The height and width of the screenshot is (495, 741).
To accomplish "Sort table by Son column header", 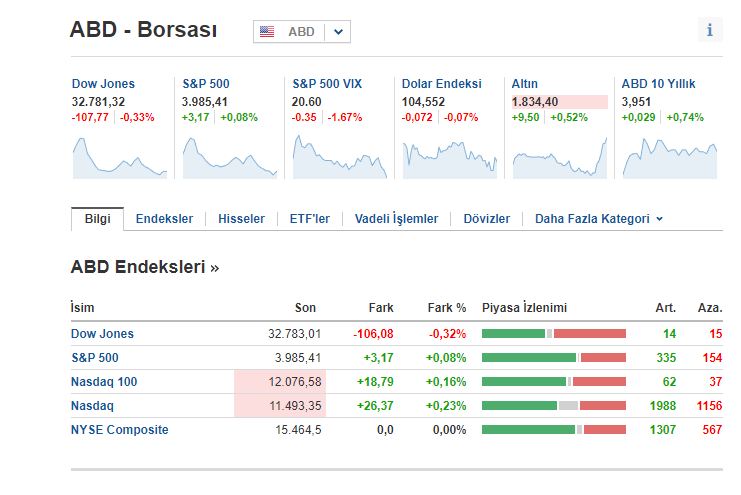I will (305, 308).
